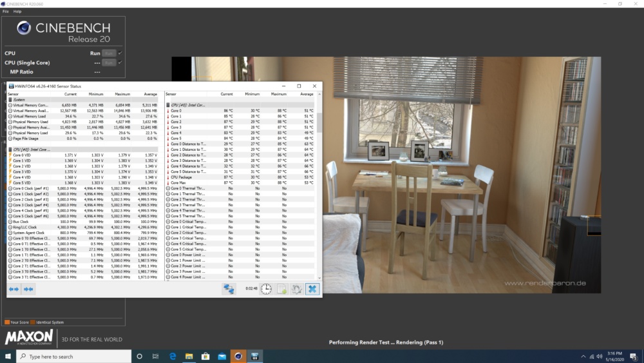Select the 'CPU Package' temperature row

click(x=241, y=177)
